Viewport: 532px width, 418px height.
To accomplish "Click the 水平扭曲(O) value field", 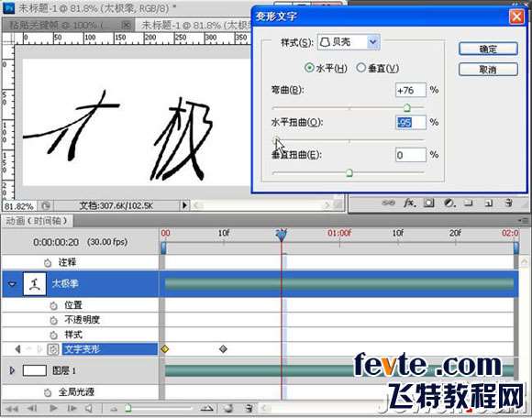I will (x=410, y=123).
